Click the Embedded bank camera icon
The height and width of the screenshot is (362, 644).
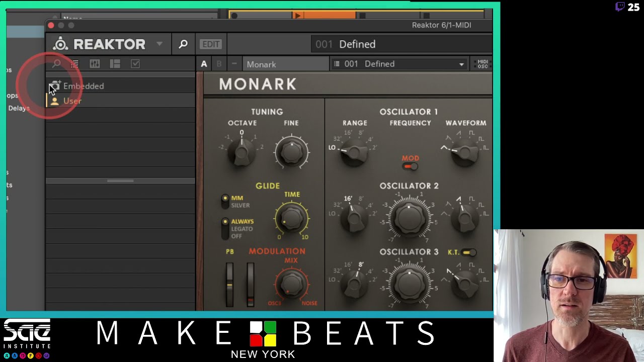55,86
